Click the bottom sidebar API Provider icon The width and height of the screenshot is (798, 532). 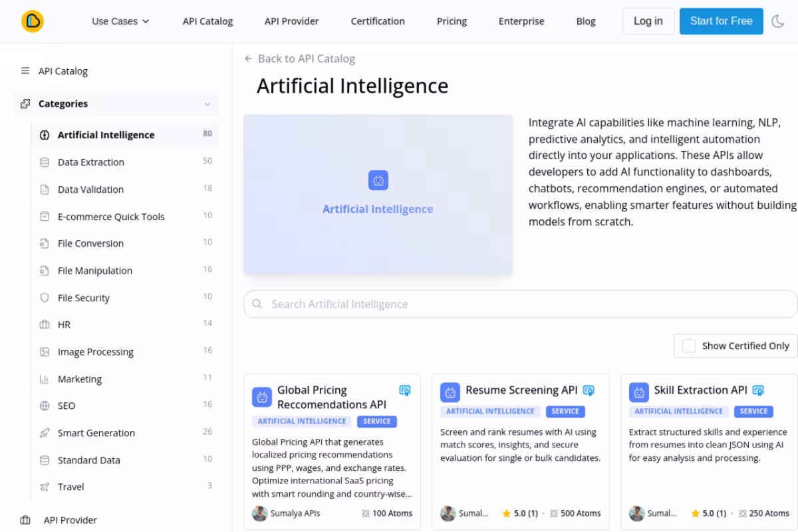(x=25, y=520)
